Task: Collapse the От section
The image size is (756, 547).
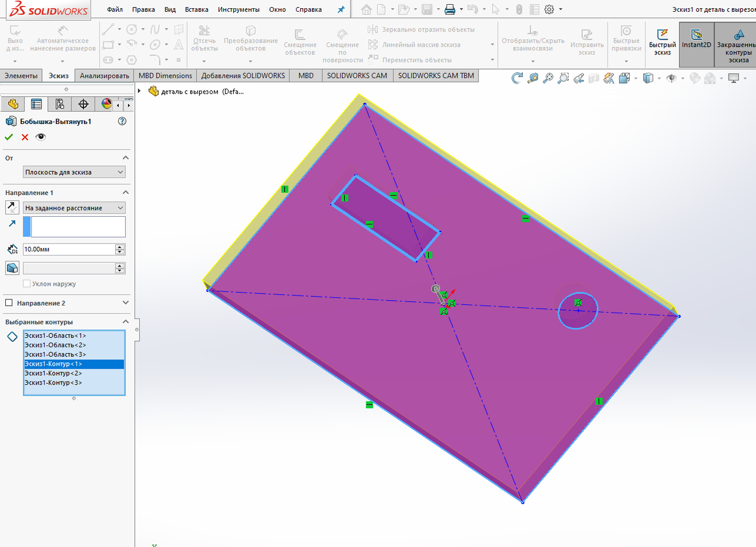Action: (125, 158)
